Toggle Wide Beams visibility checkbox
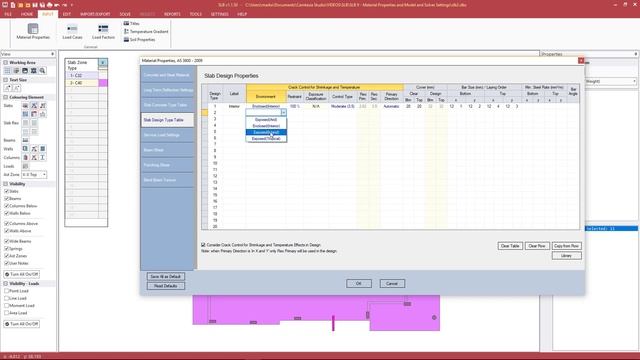640x360 pixels. [6, 241]
